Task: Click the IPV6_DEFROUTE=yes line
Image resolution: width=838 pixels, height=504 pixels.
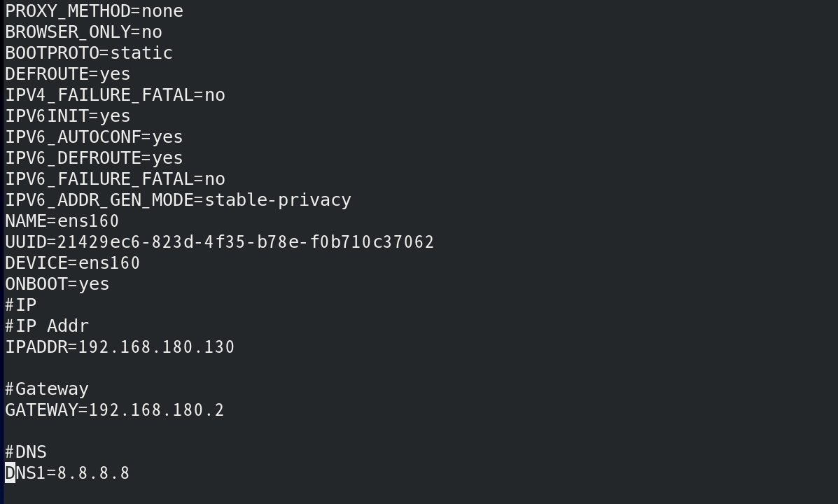Action: click(94, 158)
